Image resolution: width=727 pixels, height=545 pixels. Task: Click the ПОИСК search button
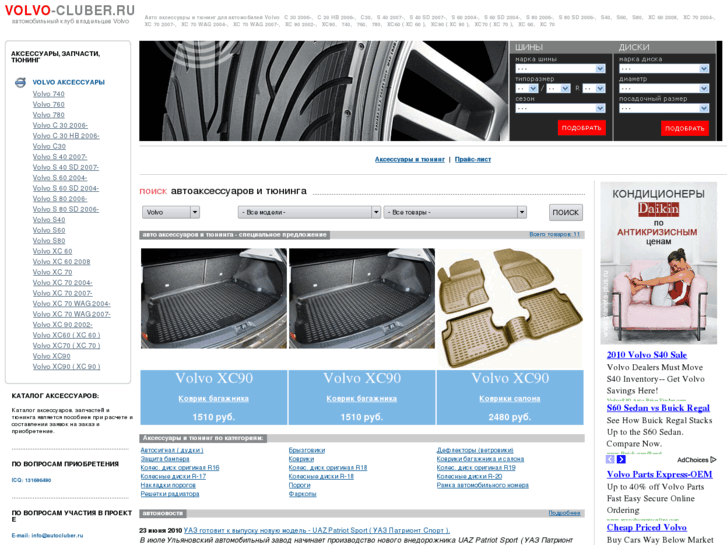(566, 212)
